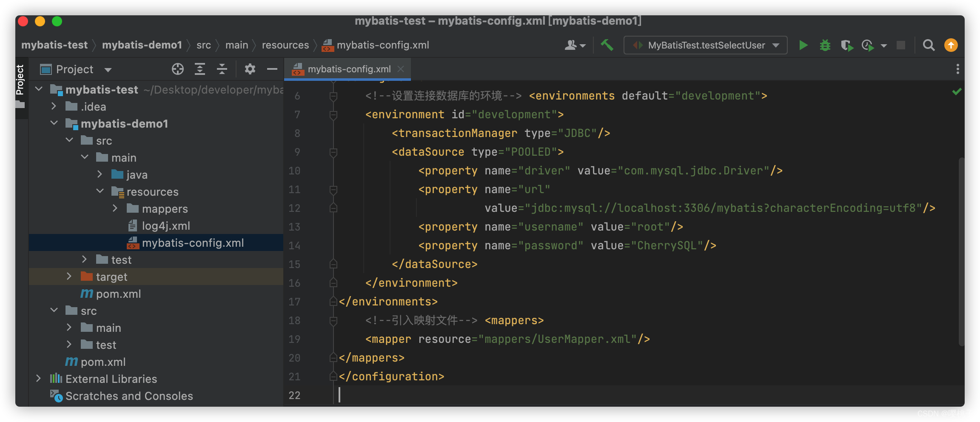
Task: Click the stop process square icon
Action: point(901,45)
